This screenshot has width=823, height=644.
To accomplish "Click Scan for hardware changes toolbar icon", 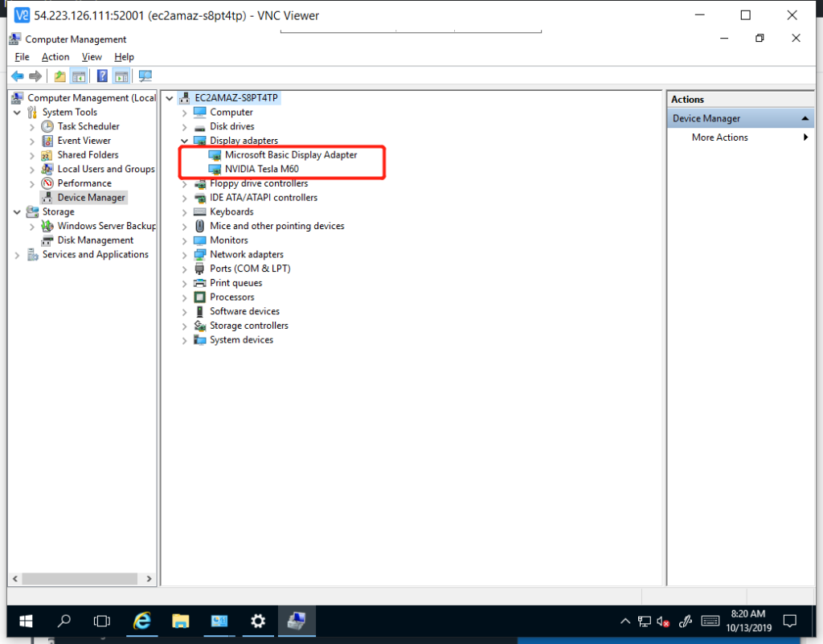I will pos(145,76).
